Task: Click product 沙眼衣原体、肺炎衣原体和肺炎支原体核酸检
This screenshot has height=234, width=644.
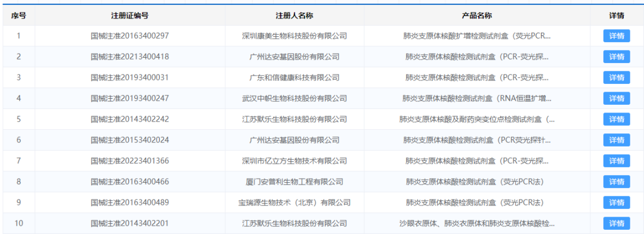Action: pos(477,223)
